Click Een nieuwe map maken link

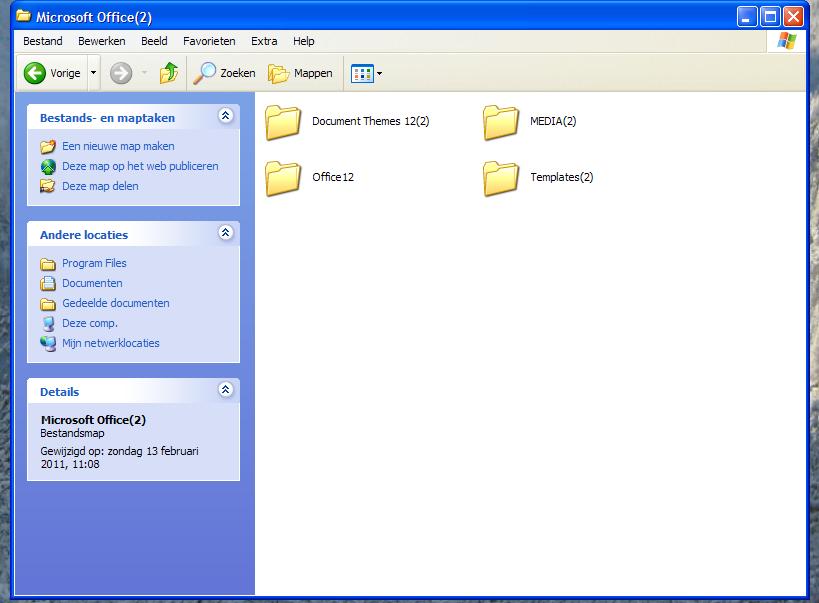pos(118,146)
